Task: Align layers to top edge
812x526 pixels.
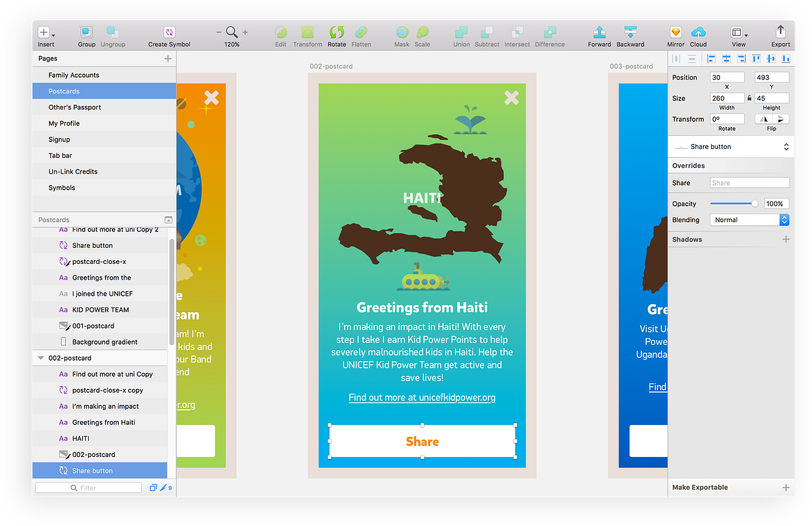Action: click(756, 59)
